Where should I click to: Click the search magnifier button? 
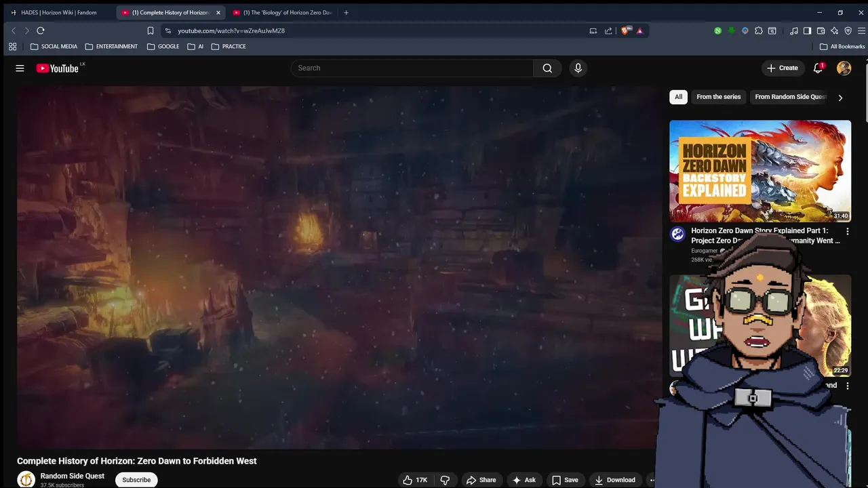547,68
